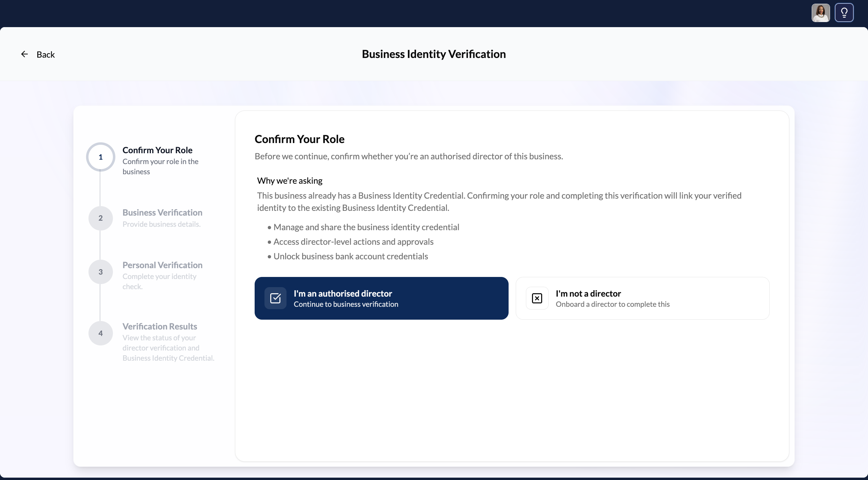868x480 pixels.
Task: Click Continue to business verification
Action: (x=346, y=304)
